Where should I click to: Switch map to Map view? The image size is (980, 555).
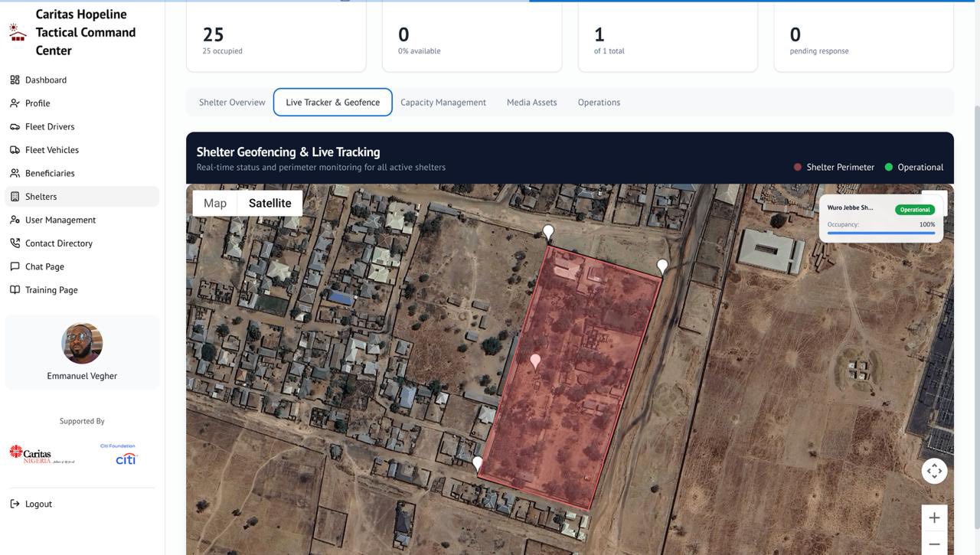click(x=215, y=203)
